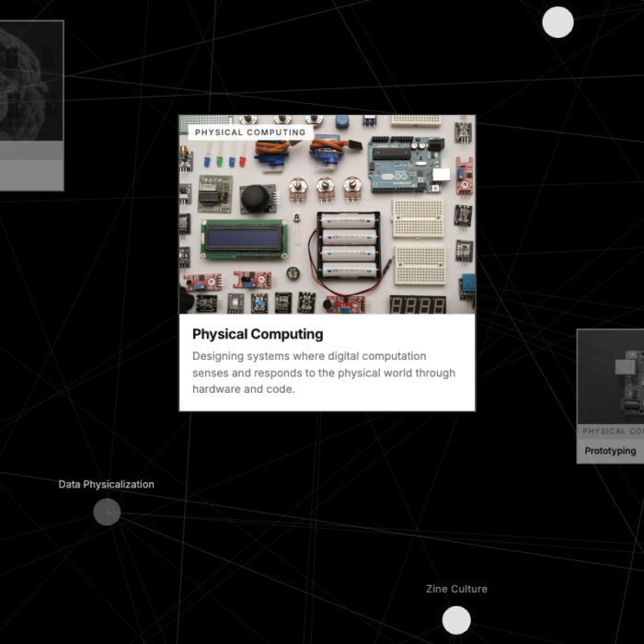Click the unlabeled white node at top right

coord(558,22)
